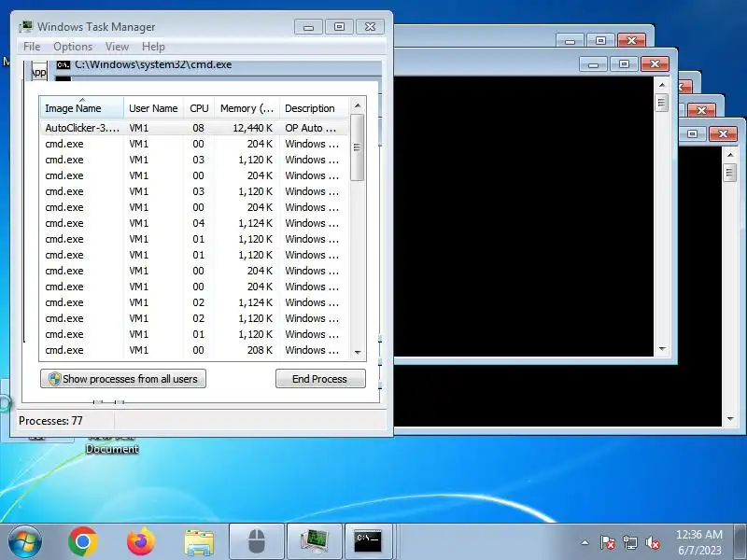747x560 pixels.
Task: Select the AutoClicker-3 process row
Action: tap(194, 128)
